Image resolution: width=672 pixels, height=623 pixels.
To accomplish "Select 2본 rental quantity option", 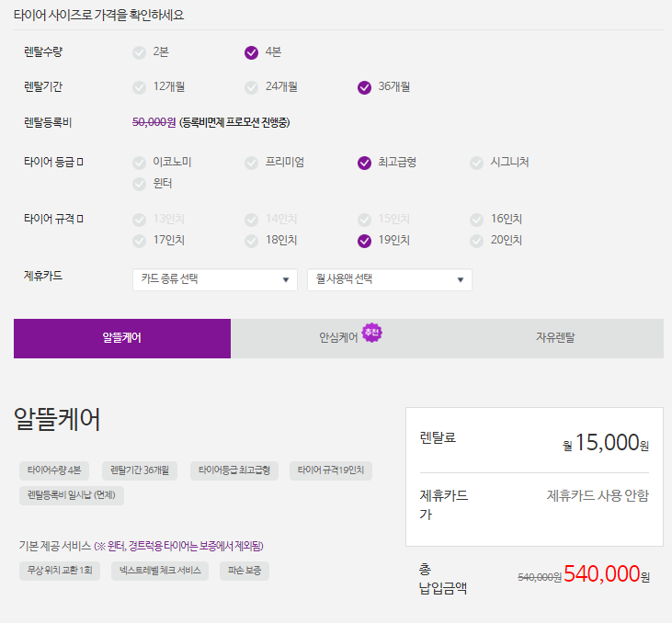I will 151,52.
